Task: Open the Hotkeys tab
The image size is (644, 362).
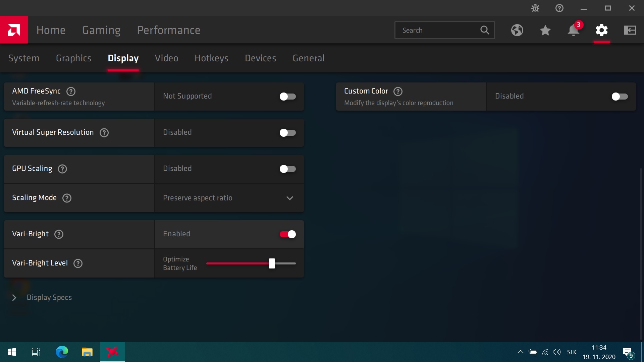Action: (x=211, y=58)
